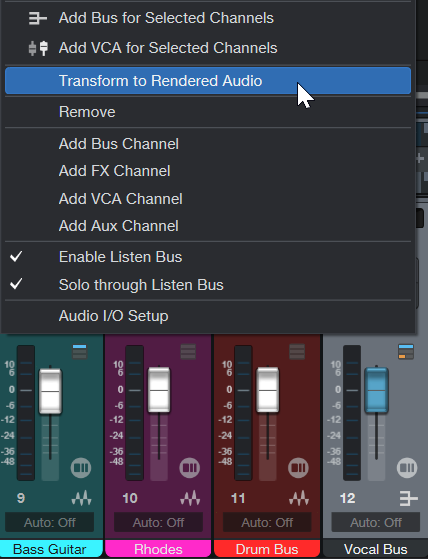Click the Rhodes channel instrument waveform icon

point(190,498)
